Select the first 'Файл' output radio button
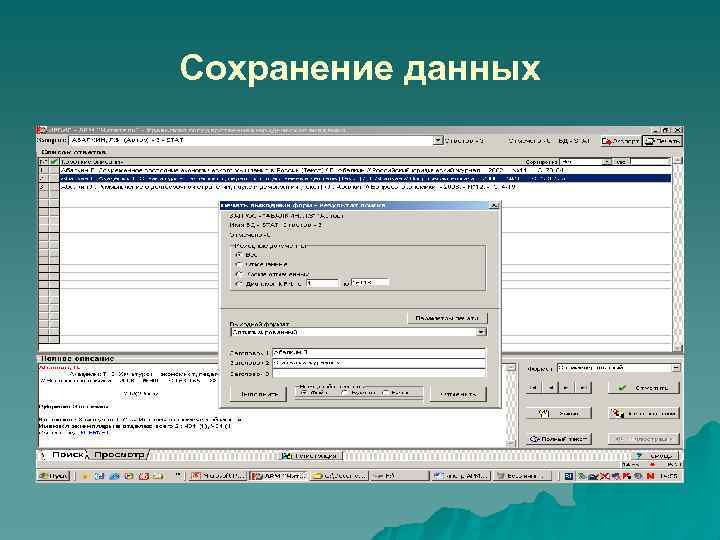This screenshot has width=720, height=540. tap(303, 393)
